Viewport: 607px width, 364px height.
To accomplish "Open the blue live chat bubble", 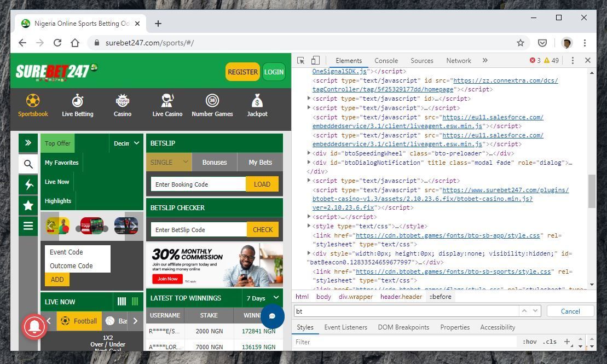I will [x=272, y=316].
